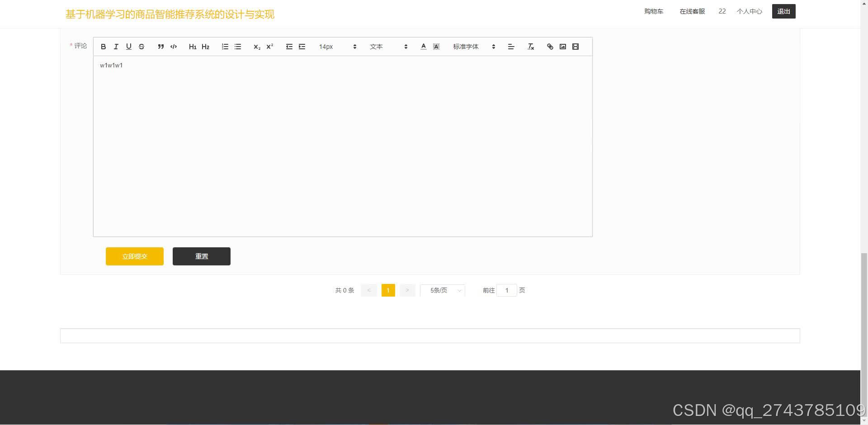Click the 立即提交 submit button
Image resolution: width=868 pixels, height=425 pixels.
click(x=135, y=256)
